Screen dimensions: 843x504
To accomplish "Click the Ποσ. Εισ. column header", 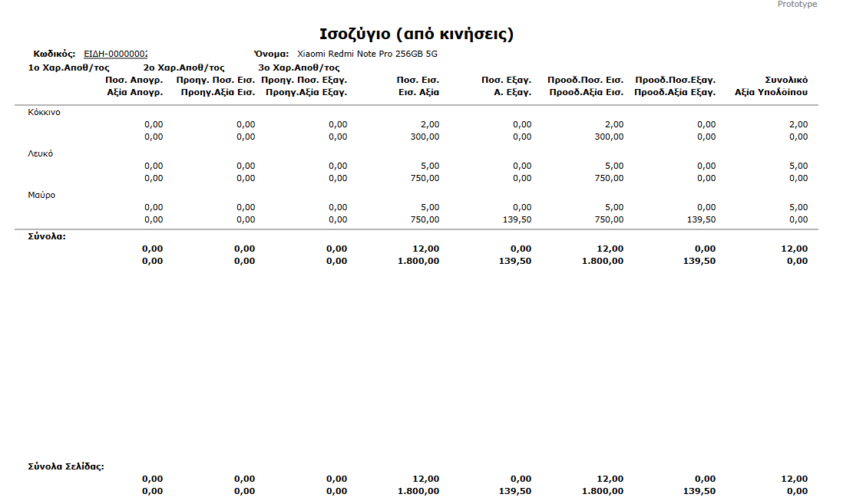I will (x=418, y=80).
